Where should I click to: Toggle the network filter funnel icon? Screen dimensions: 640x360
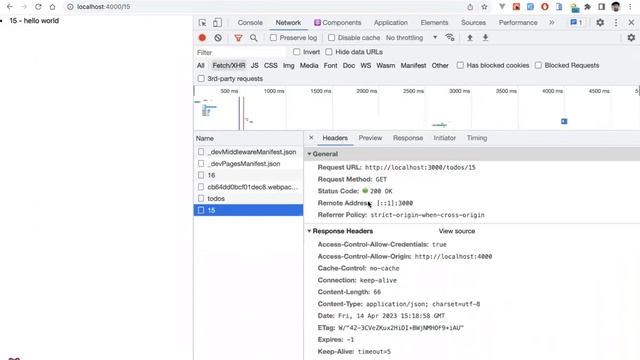coord(238,38)
